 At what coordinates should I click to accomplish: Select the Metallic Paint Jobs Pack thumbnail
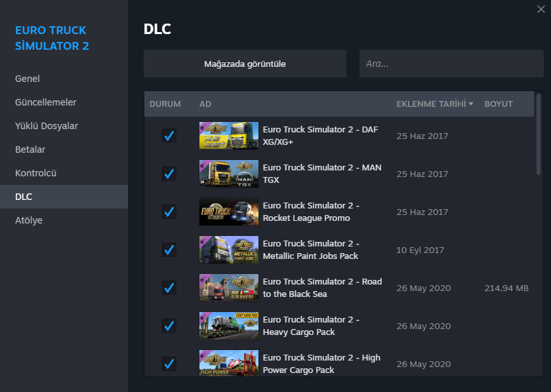click(x=229, y=250)
